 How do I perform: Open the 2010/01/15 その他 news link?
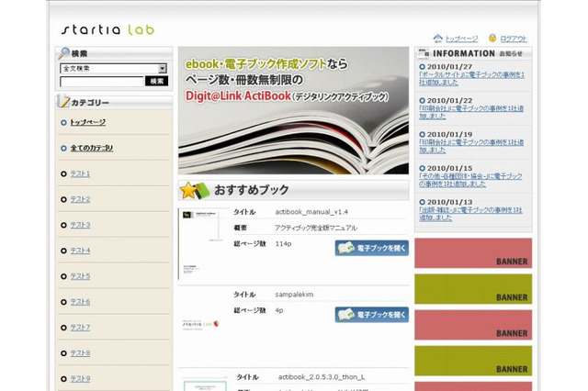click(x=470, y=180)
